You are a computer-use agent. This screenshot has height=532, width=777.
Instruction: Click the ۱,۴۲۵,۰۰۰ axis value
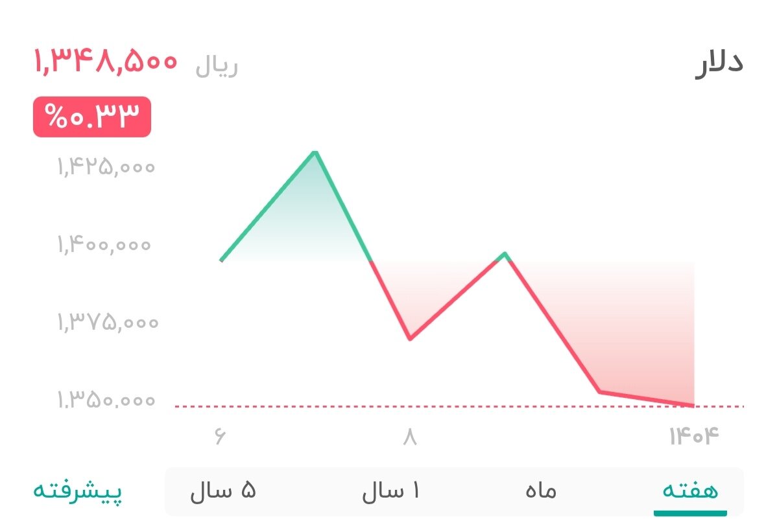104,167
